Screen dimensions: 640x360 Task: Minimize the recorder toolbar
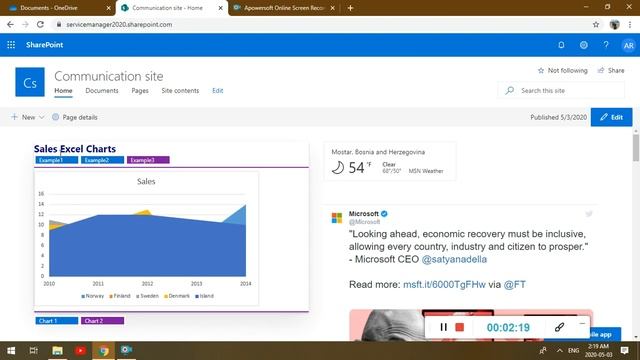tap(582, 323)
